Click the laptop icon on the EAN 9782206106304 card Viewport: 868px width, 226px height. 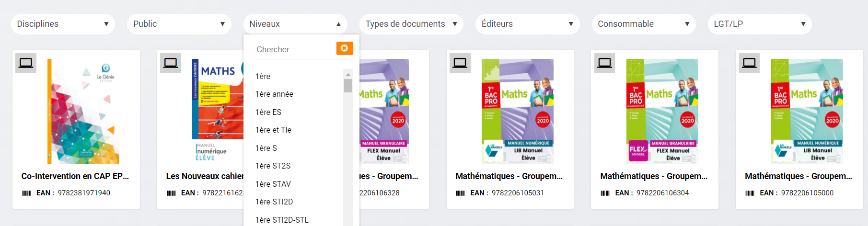tap(604, 63)
